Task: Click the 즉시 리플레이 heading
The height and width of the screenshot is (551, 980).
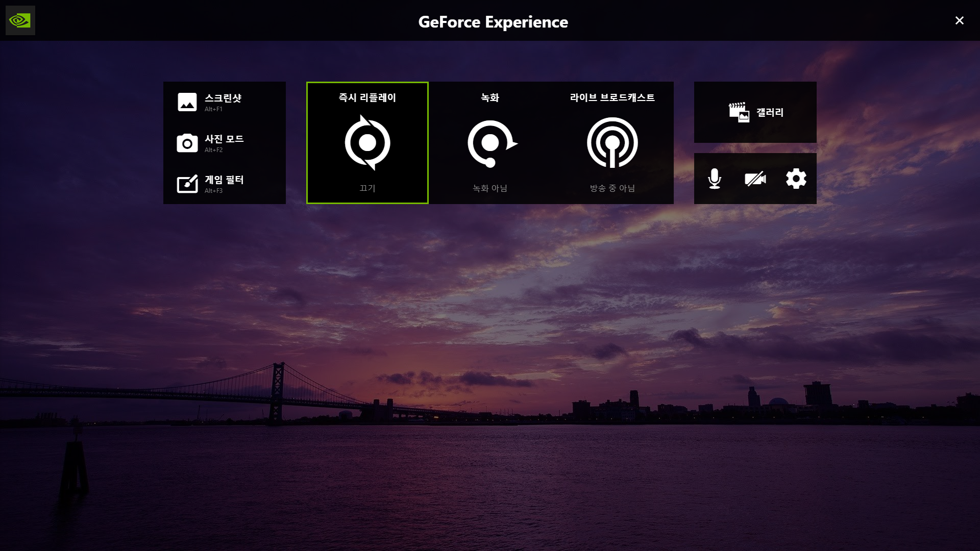Action: pos(367,97)
